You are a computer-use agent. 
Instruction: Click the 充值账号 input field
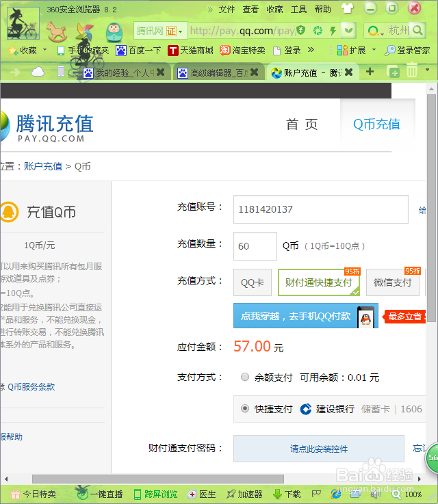coord(321,209)
